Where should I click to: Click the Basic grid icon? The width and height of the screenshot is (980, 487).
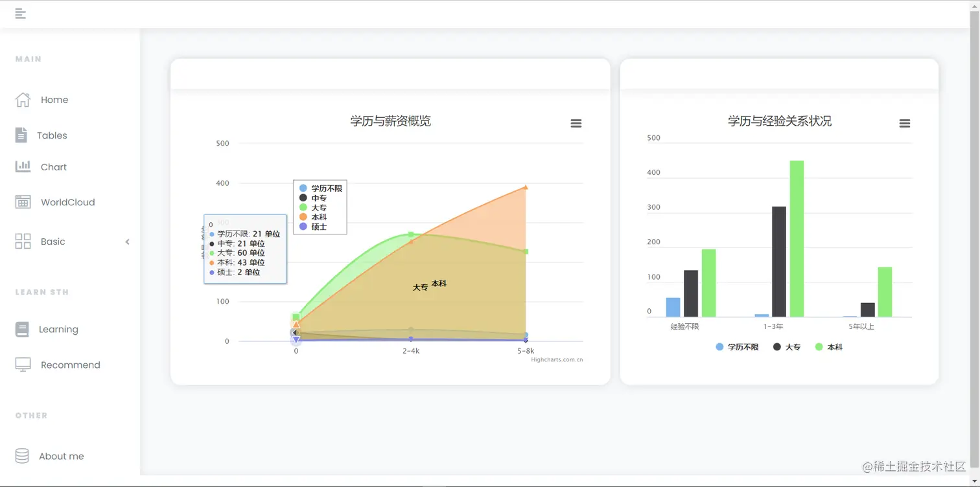tap(23, 242)
